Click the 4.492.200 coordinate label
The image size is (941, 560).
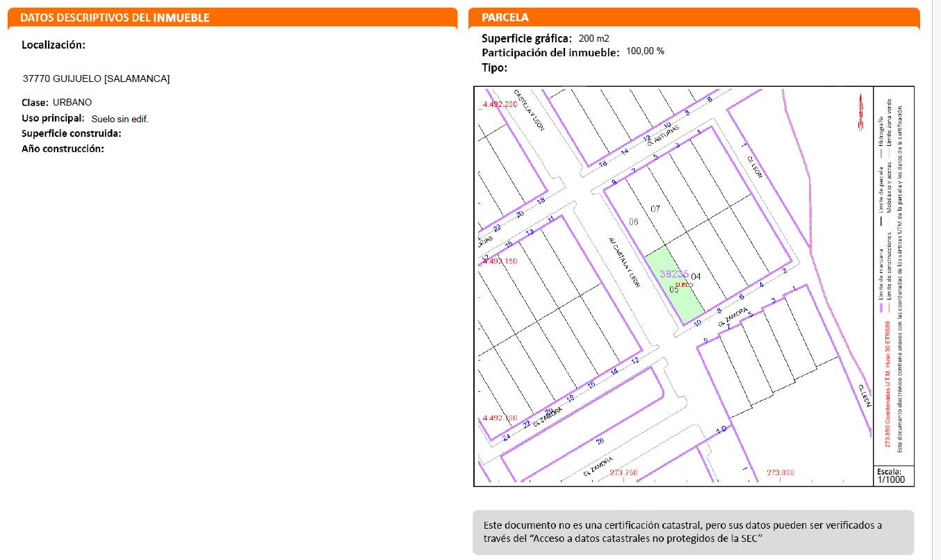click(x=499, y=104)
